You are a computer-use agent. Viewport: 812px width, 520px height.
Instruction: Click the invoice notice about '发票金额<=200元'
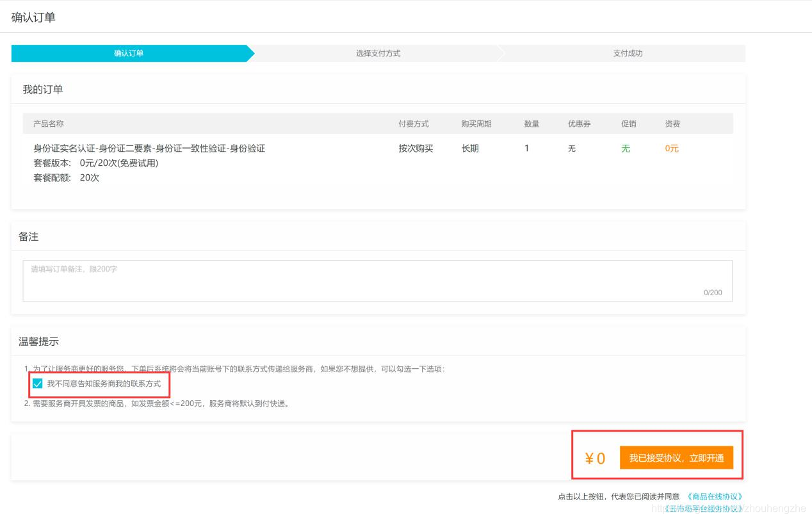click(157, 403)
